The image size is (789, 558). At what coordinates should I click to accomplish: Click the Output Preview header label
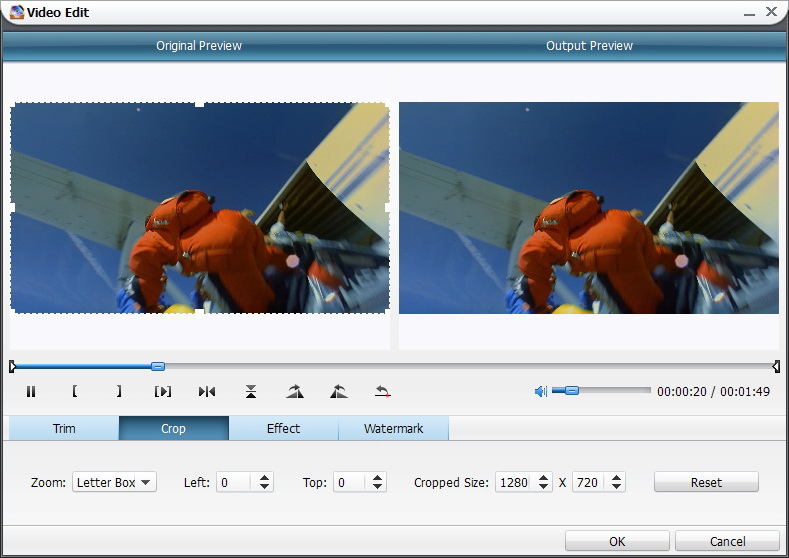click(589, 46)
